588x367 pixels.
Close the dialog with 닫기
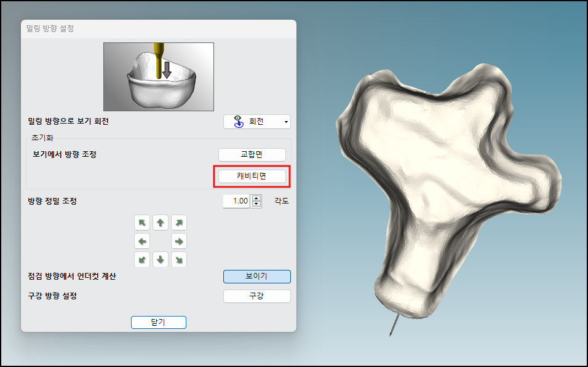tap(158, 322)
